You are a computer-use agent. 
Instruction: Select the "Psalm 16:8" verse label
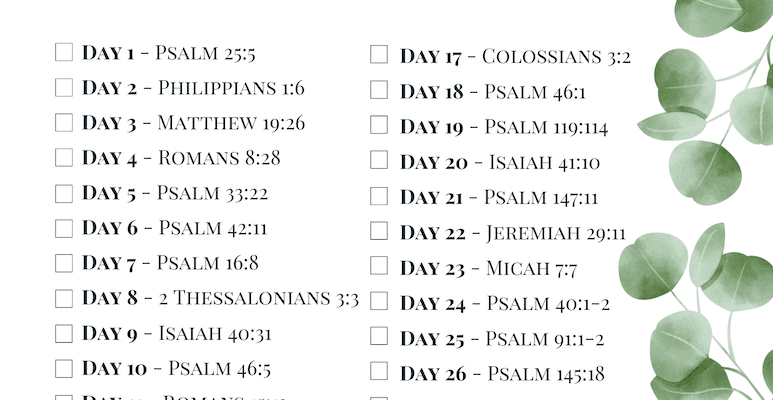pos(208,263)
